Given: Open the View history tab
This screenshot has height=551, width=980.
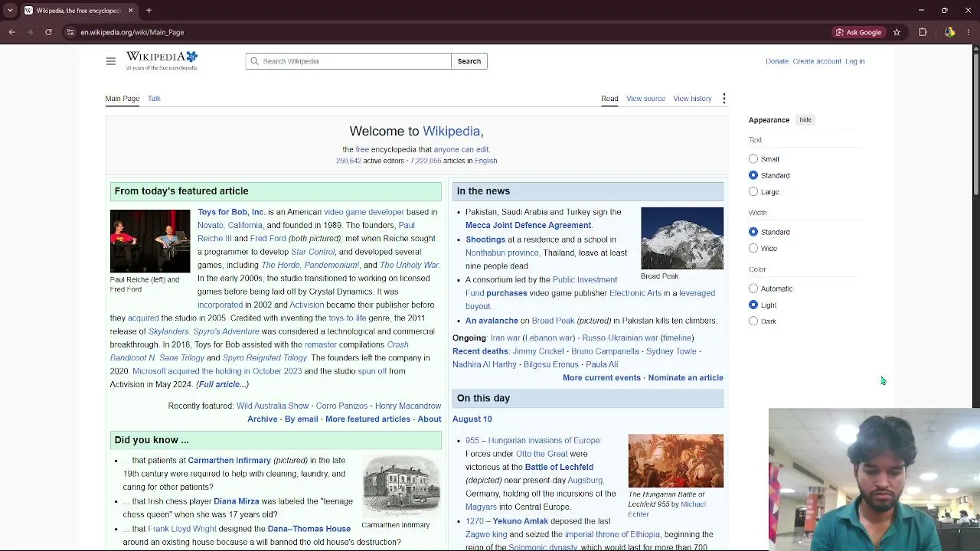Looking at the screenshot, I should [x=692, y=99].
